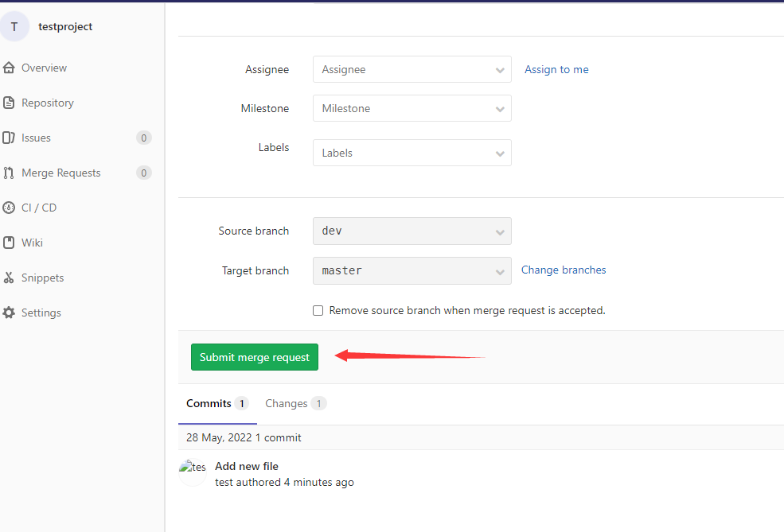Screen dimensions: 784x532
Task: Click the Settings gear icon
Action: tap(9, 313)
